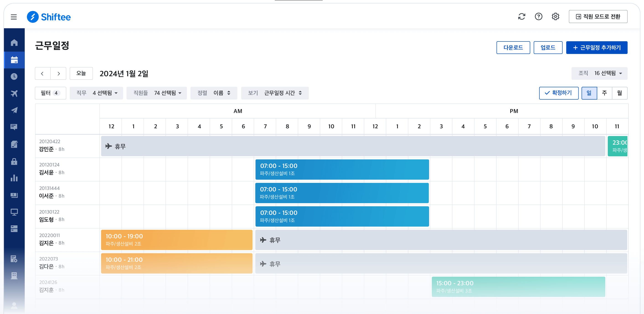The image size is (644, 314).
Task: Open the building company sidebar icon
Action: coord(14,275)
